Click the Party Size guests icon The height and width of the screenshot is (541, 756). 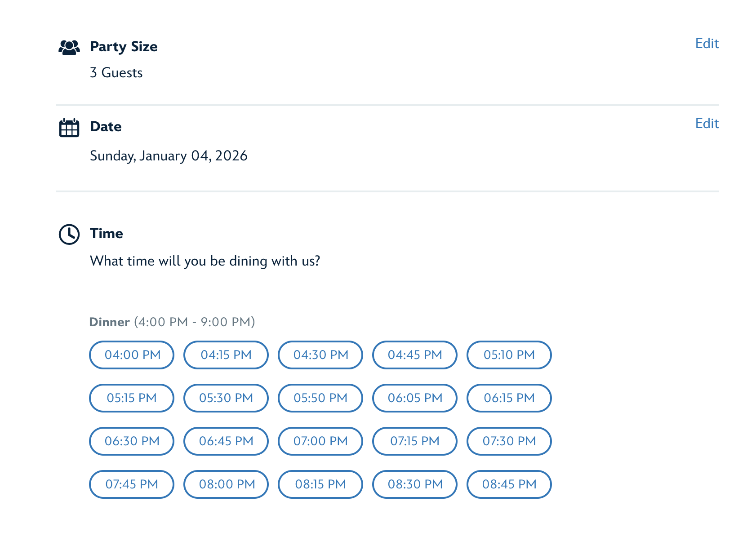[69, 47]
